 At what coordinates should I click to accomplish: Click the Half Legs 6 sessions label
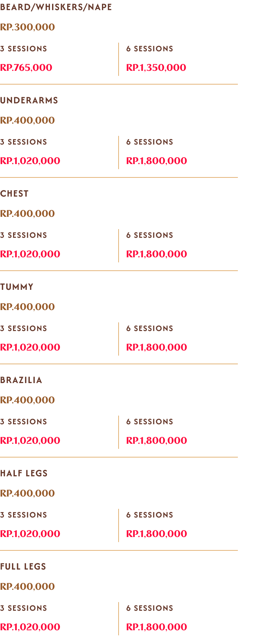[x=150, y=515]
